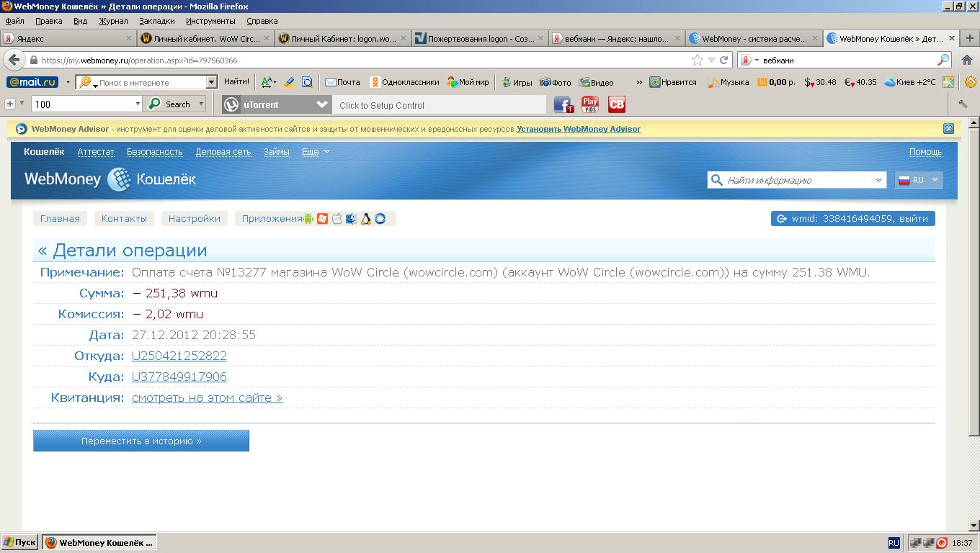Bookmark page with the star icon

click(x=697, y=60)
